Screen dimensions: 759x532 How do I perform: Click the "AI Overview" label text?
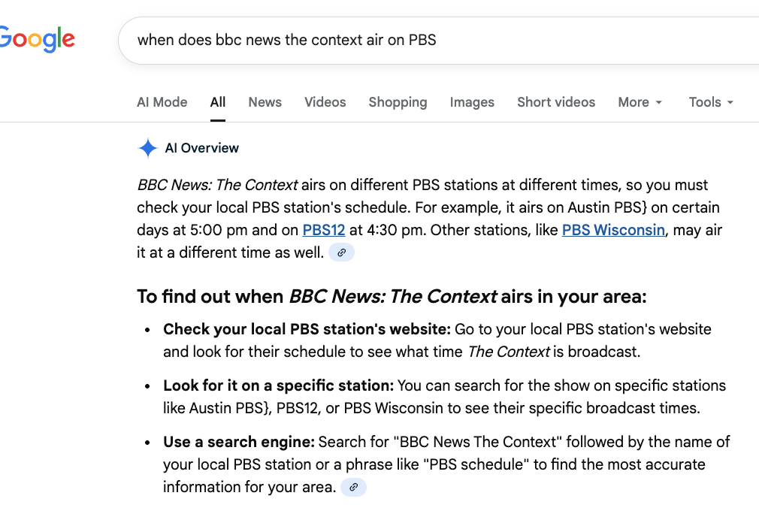pyautogui.click(x=201, y=148)
